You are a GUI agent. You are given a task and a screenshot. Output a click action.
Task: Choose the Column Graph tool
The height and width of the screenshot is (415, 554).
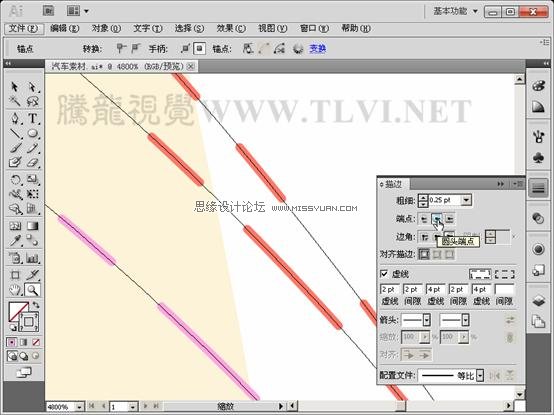pos(32,258)
